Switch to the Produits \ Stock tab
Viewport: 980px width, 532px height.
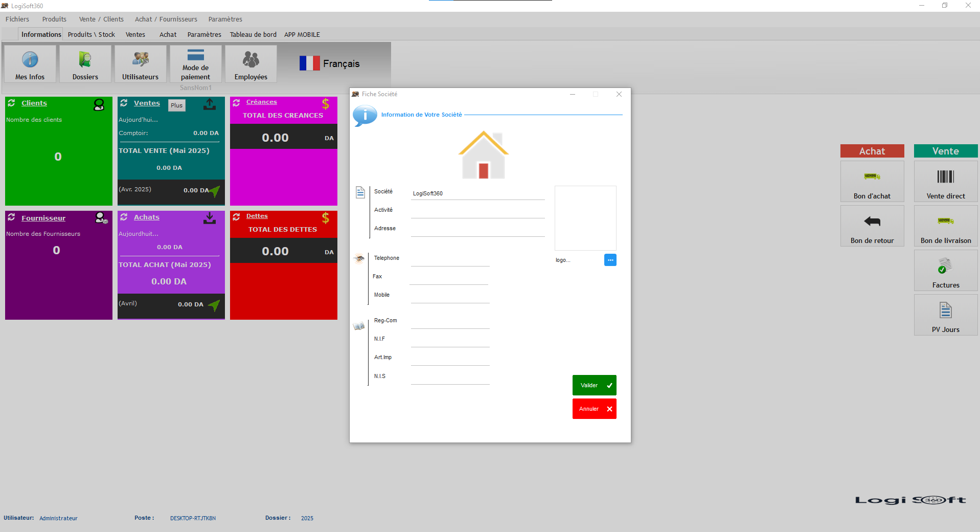(x=91, y=34)
